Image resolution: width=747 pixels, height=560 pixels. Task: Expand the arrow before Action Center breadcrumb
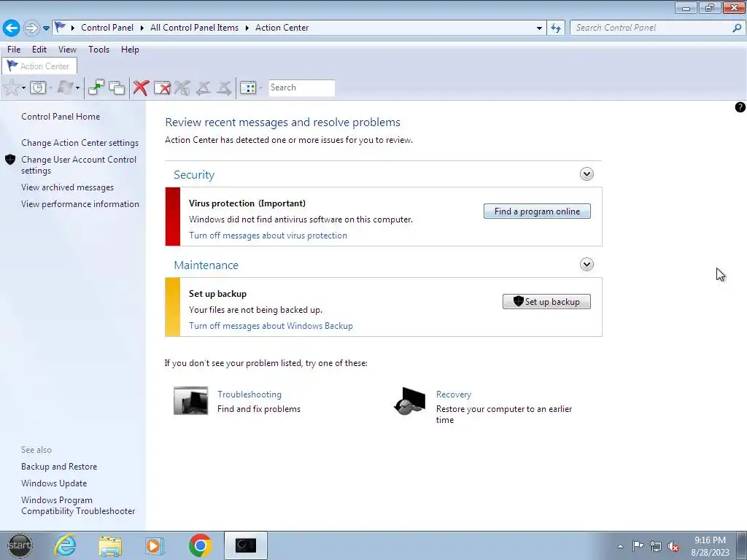(247, 28)
